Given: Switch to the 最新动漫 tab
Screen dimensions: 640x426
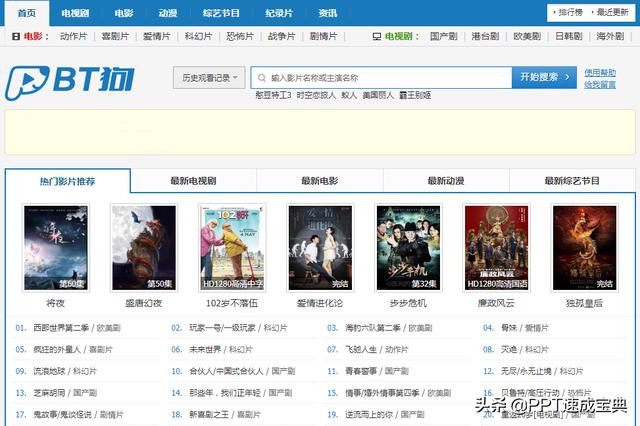Looking at the screenshot, I should tap(445, 181).
